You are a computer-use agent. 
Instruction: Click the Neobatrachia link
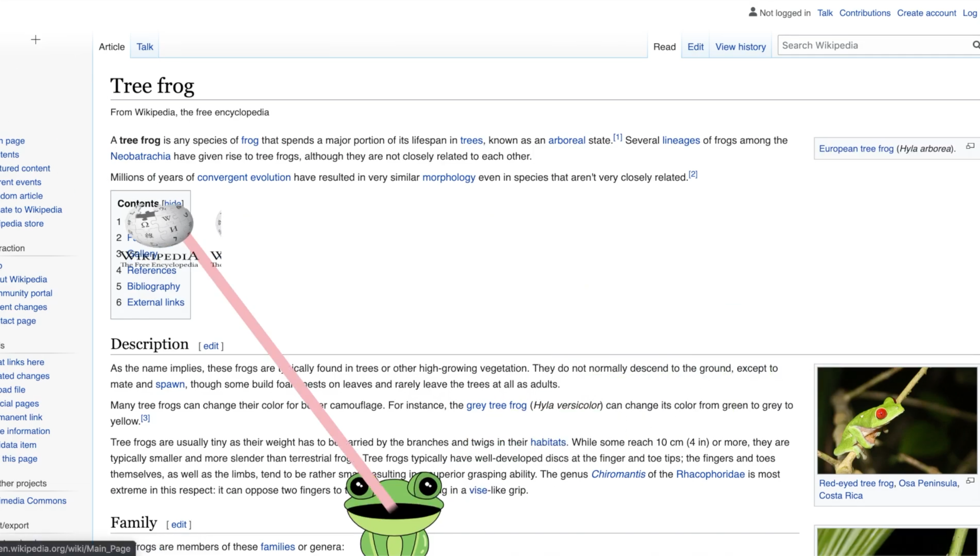click(140, 156)
